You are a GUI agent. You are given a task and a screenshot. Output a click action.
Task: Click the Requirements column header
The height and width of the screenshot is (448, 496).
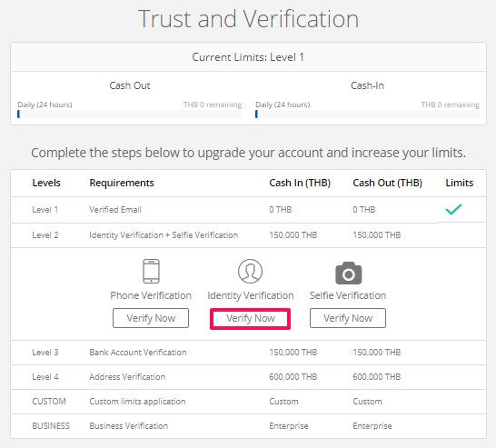122,183
